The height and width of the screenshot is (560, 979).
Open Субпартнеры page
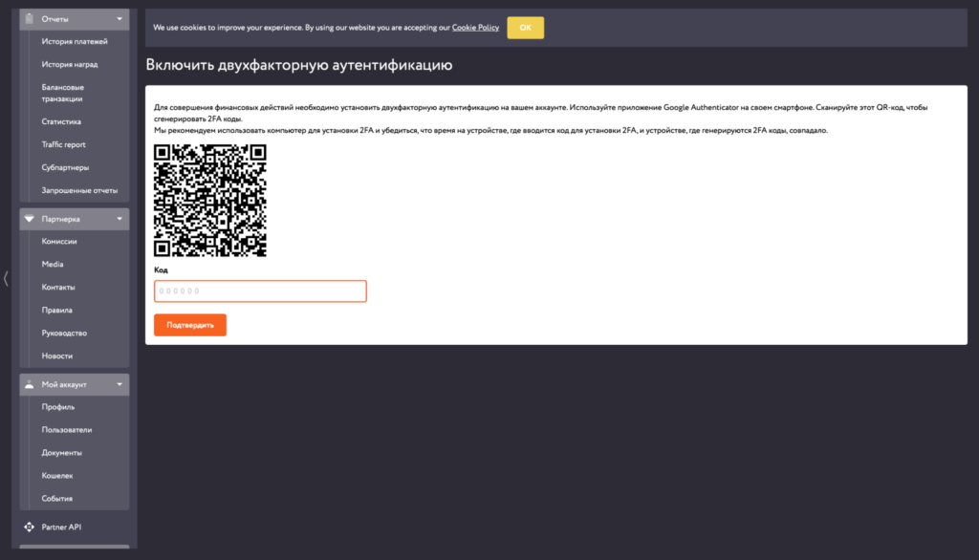pyautogui.click(x=65, y=167)
